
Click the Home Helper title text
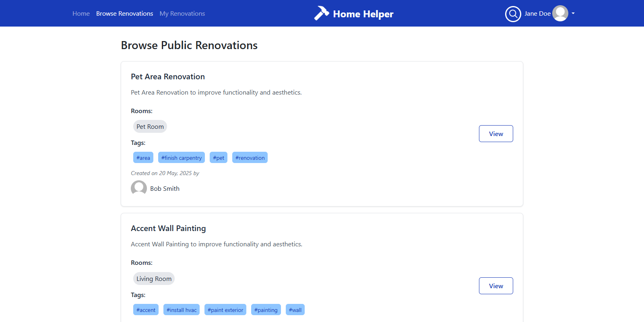tap(363, 14)
